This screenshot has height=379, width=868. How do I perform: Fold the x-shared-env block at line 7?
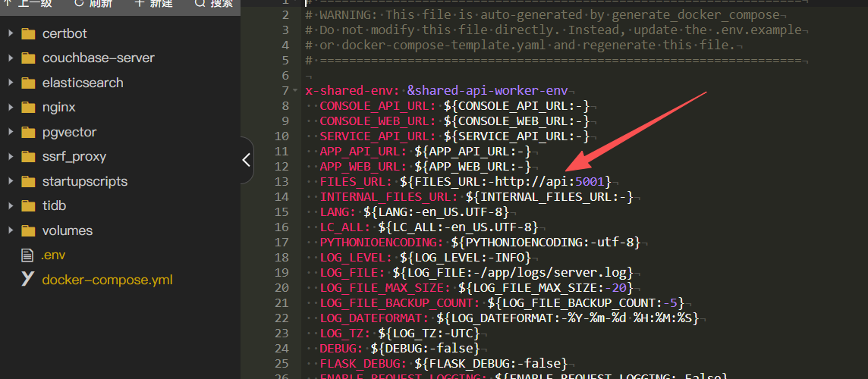pyautogui.click(x=294, y=91)
